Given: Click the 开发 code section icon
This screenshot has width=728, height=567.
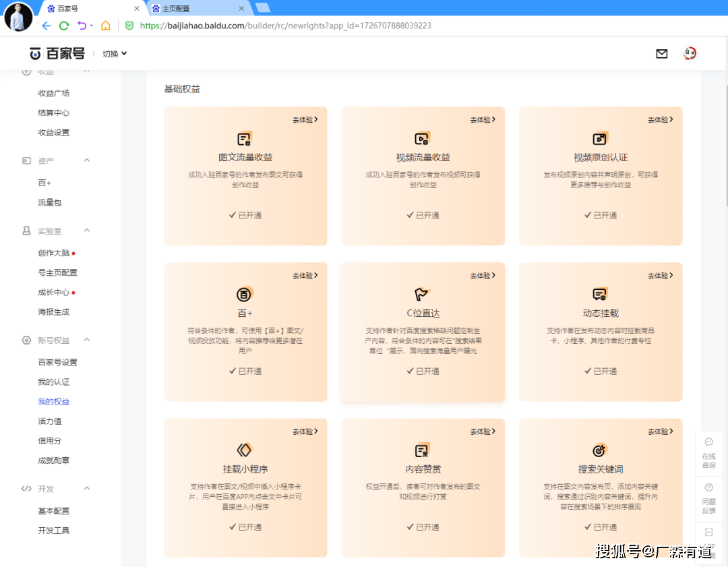Looking at the screenshot, I should [x=26, y=489].
